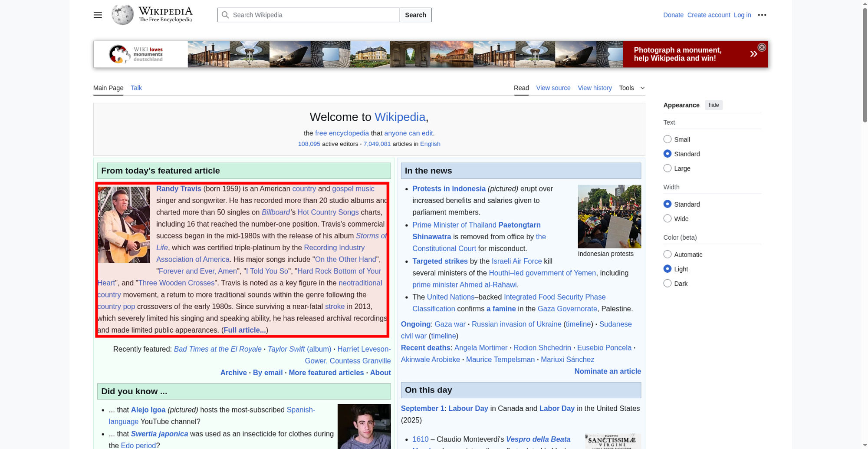Image resolution: width=868 pixels, height=449 pixels.
Task: Open the Alejo Igoa portrait thumbnail
Action: [x=364, y=426]
